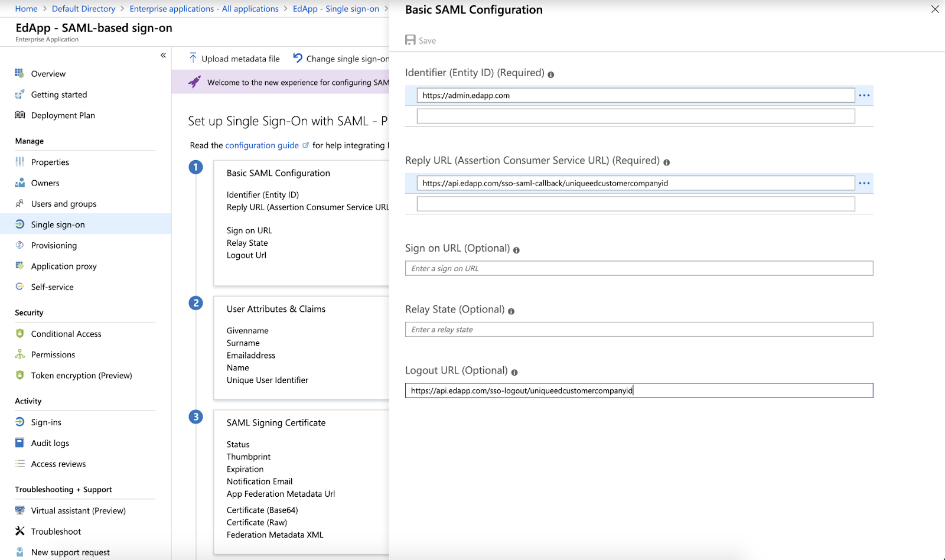
Task: Click the empty second Reply URL field
Action: [x=636, y=204]
